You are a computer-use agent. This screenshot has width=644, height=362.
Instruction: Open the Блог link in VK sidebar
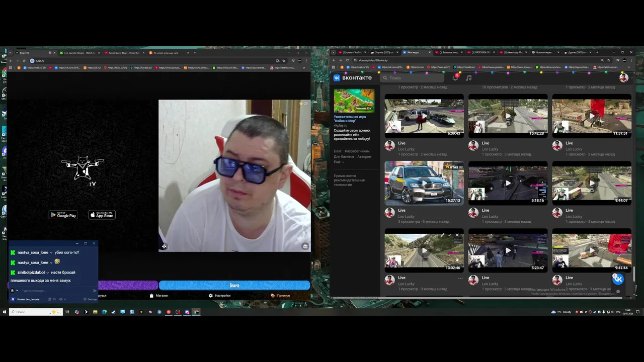pyautogui.click(x=337, y=151)
